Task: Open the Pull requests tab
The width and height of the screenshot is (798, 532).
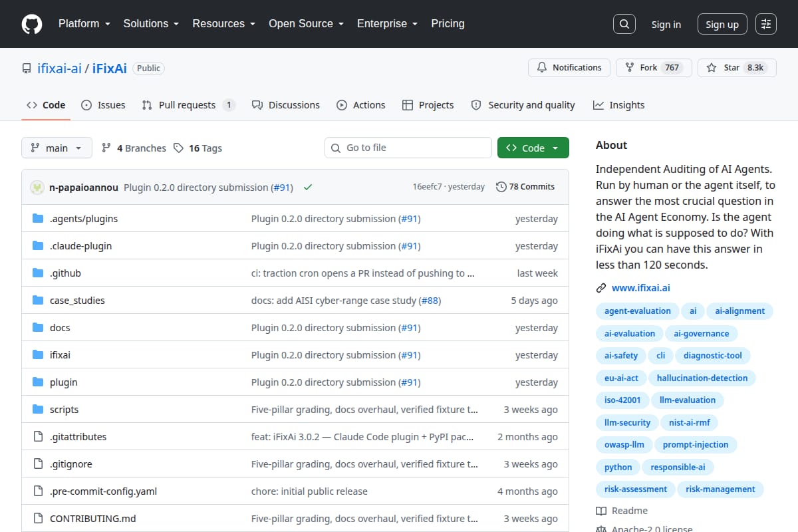Action: point(188,105)
